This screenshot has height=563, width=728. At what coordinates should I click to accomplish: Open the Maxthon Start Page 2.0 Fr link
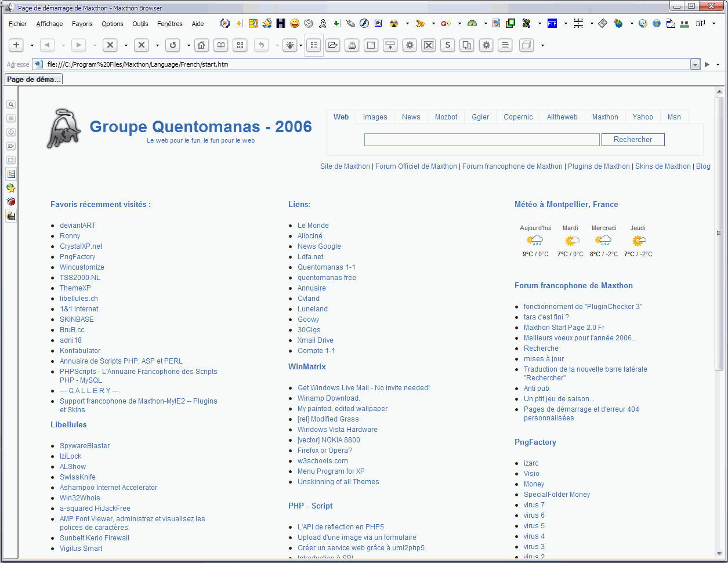click(564, 328)
